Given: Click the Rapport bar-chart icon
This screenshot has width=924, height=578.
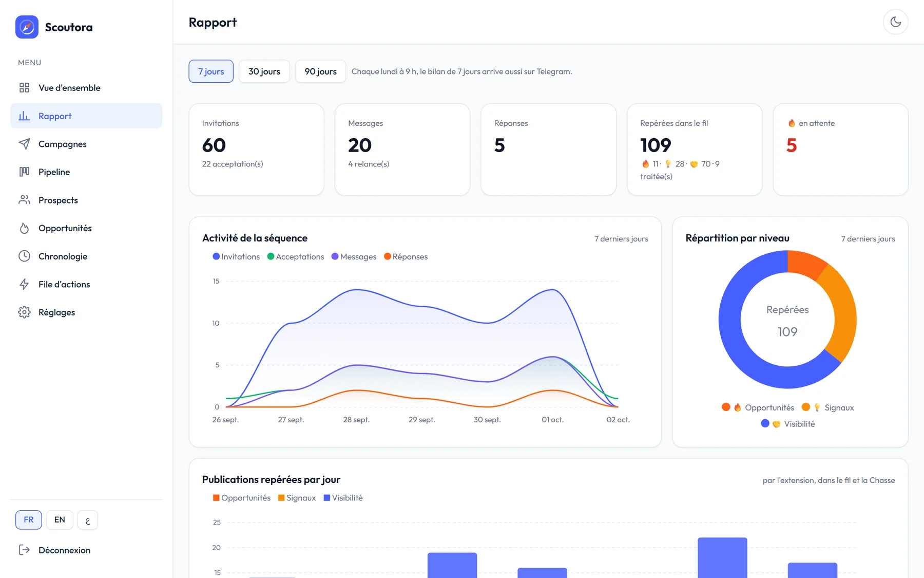Looking at the screenshot, I should pyautogui.click(x=24, y=116).
